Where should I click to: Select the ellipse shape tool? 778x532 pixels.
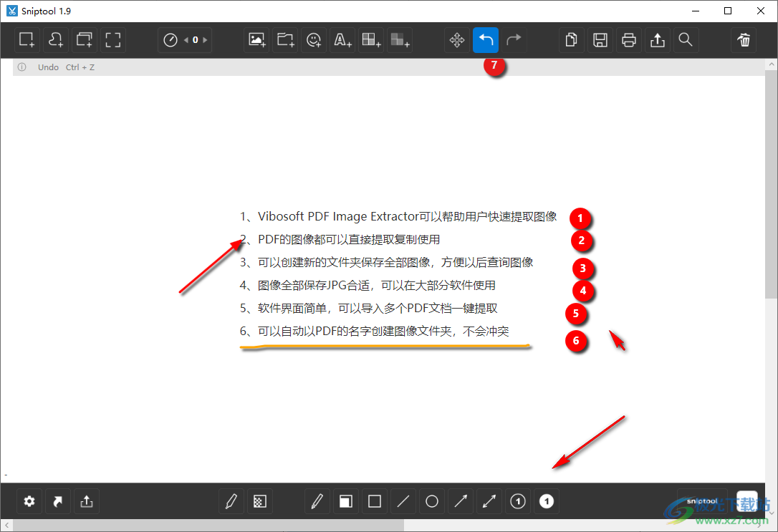431,501
